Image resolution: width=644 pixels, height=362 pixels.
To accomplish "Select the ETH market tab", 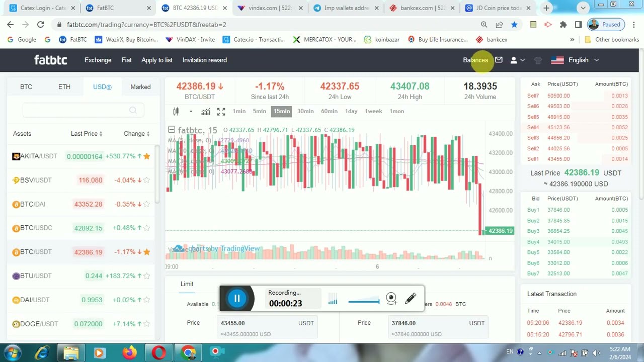I will pyautogui.click(x=64, y=87).
